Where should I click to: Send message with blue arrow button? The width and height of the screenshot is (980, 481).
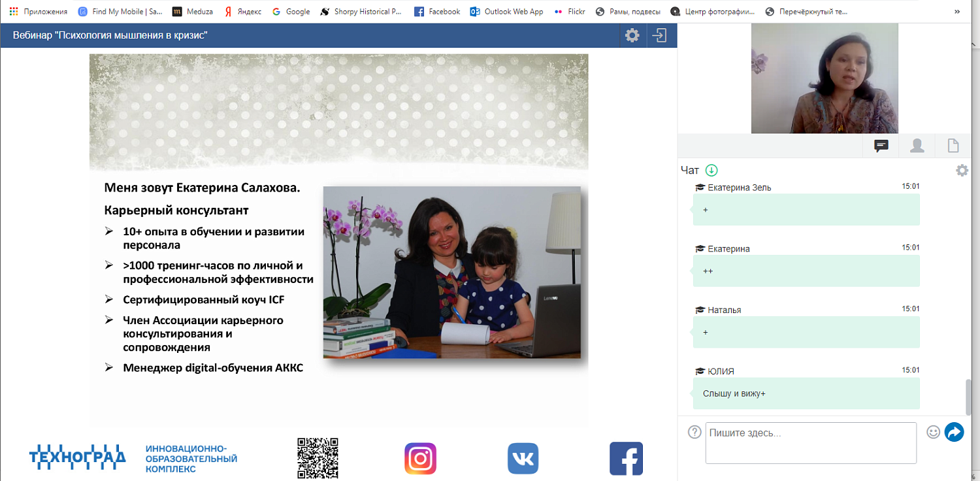[x=955, y=432]
